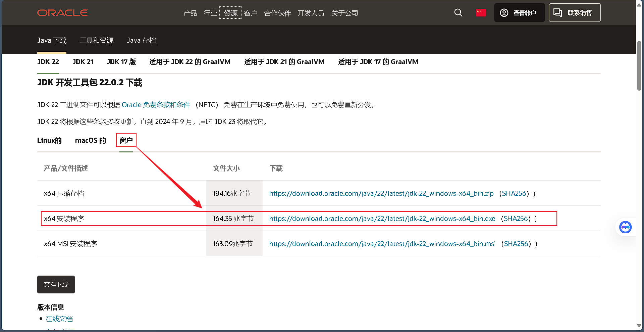
Task: Open 适用于 JDK 22 的 GraalVM tab
Action: pos(190,62)
